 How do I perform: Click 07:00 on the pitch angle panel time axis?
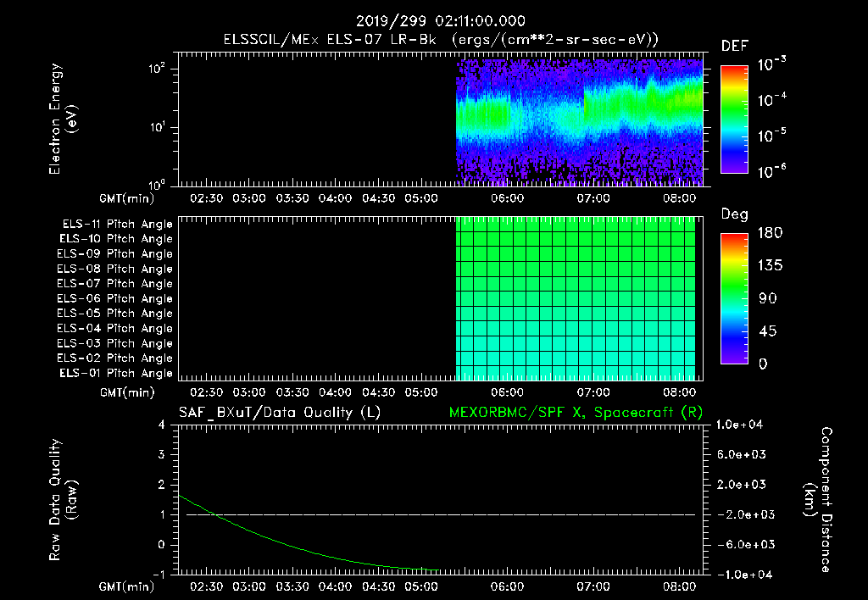click(x=593, y=392)
